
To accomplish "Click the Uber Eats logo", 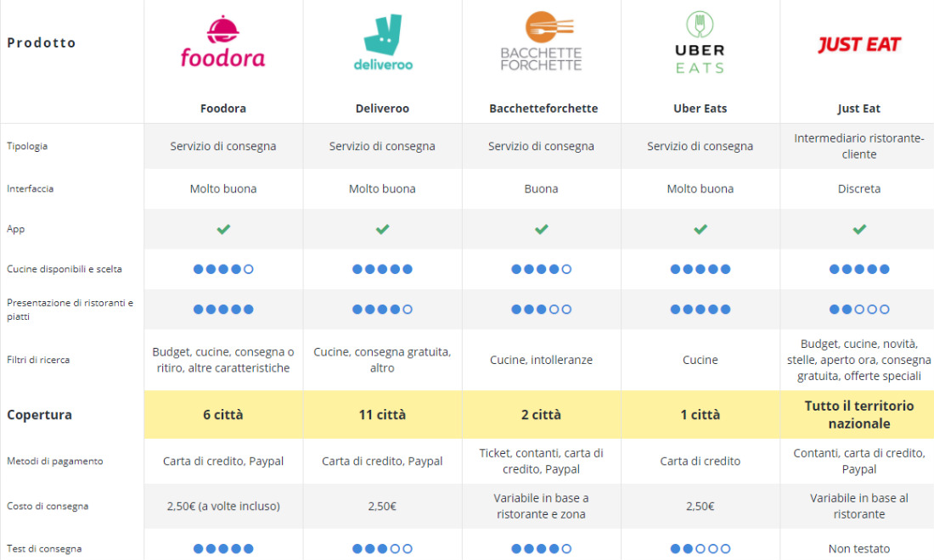I will click(x=700, y=42).
